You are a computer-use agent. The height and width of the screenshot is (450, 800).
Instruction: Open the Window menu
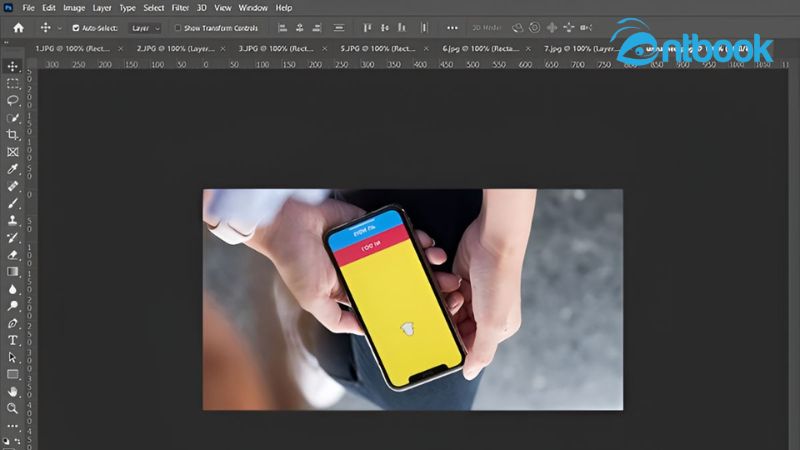coord(253,8)
